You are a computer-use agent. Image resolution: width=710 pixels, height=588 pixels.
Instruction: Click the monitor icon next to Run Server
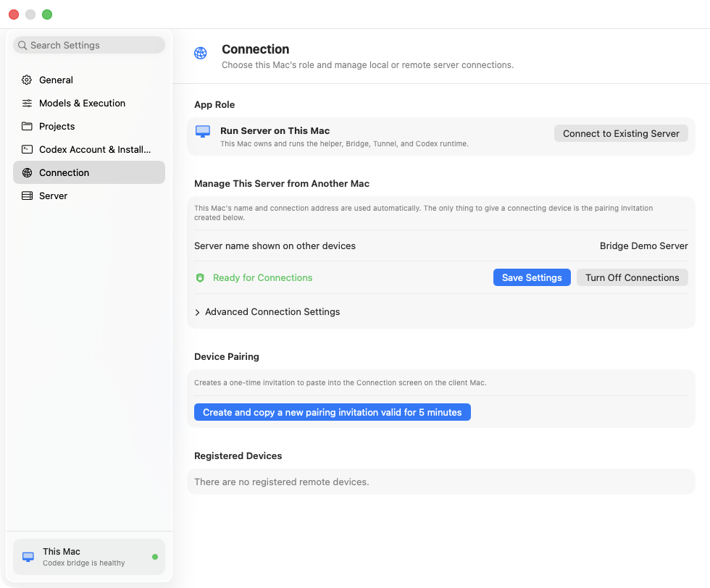coord(202,132)
